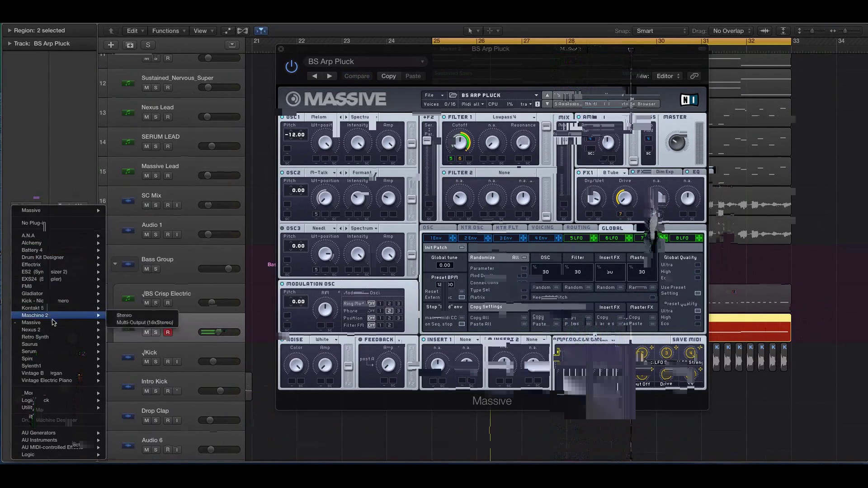868x488 pixels.
Task: Collapse the Bass Group track stack
Action: click(x=115, y=264)
